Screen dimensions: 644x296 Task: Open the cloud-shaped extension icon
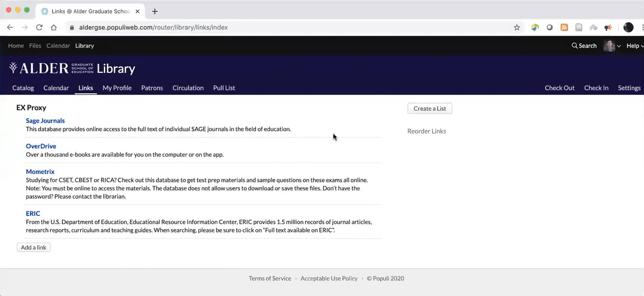594,27
